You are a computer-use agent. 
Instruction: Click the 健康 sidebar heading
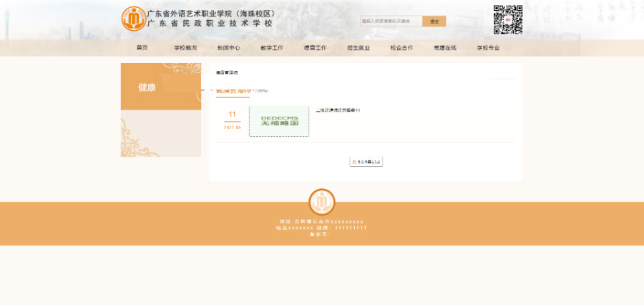(147, 87)
